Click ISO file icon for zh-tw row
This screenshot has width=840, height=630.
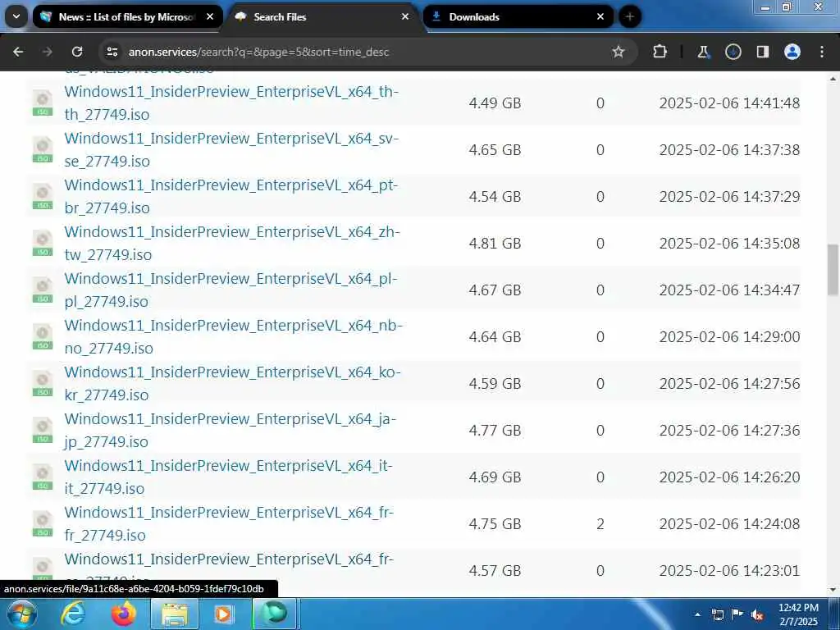43,243
